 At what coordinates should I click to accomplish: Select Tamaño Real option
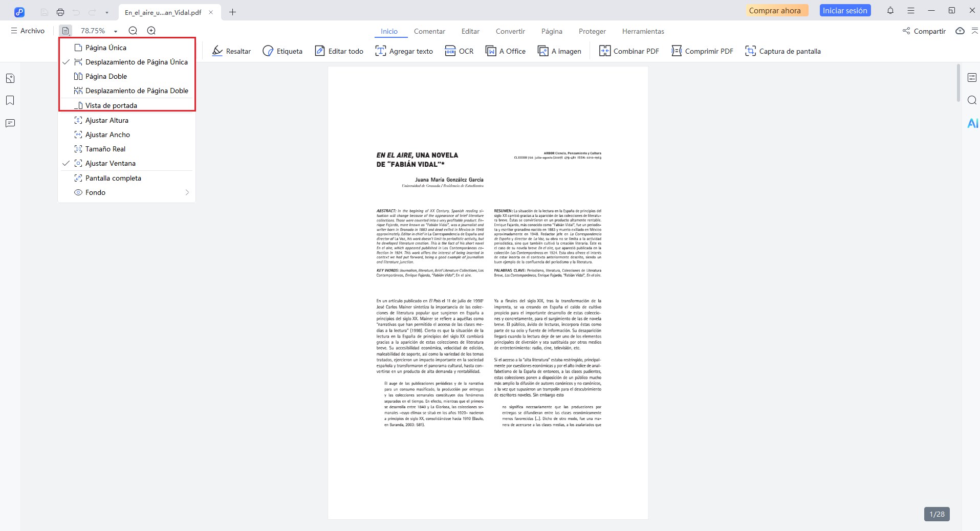point(127,149)
